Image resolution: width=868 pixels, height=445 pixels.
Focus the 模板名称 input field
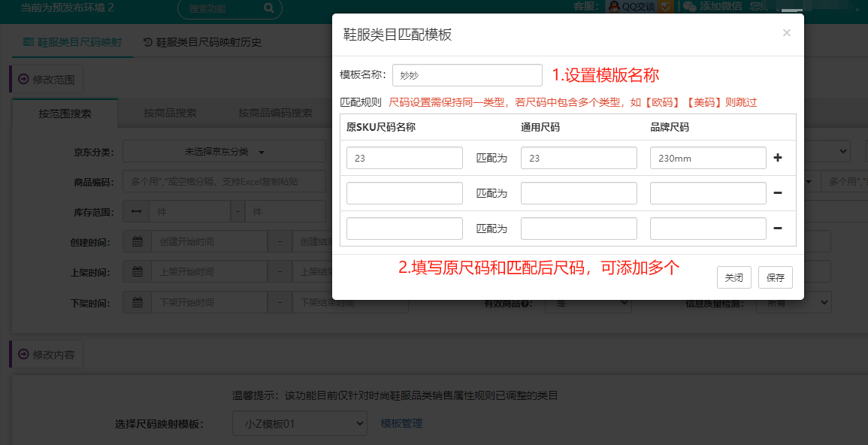467,75
